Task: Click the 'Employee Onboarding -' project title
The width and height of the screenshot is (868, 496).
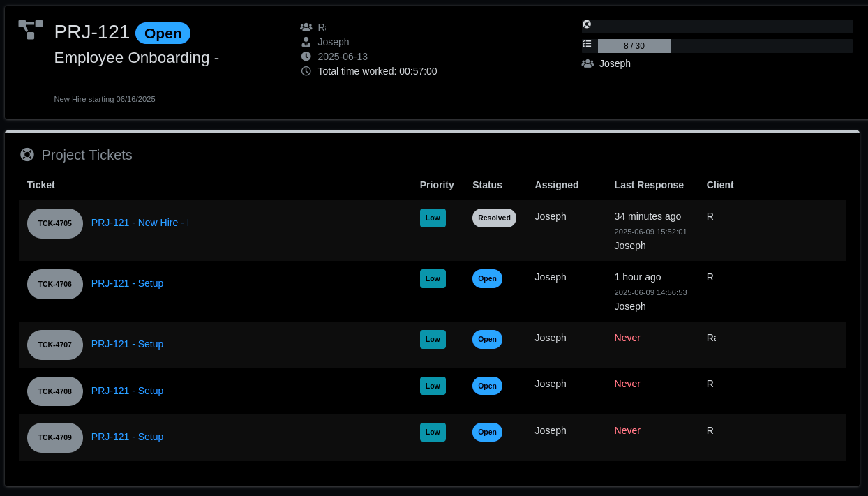Action: 137,58
